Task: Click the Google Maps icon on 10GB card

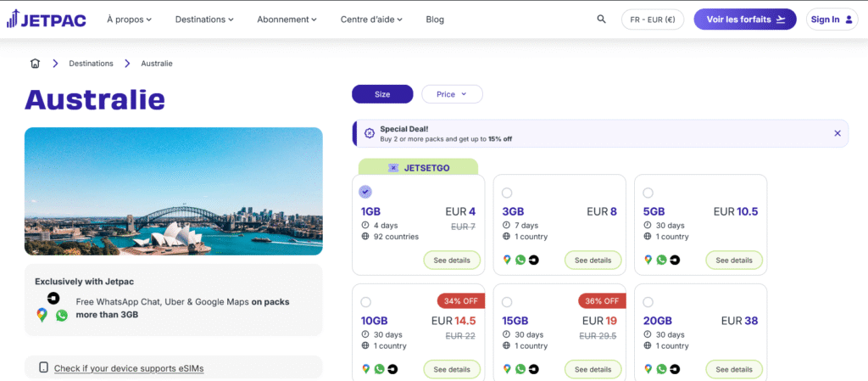Action: pyautogui.click(x=366, y=369)
